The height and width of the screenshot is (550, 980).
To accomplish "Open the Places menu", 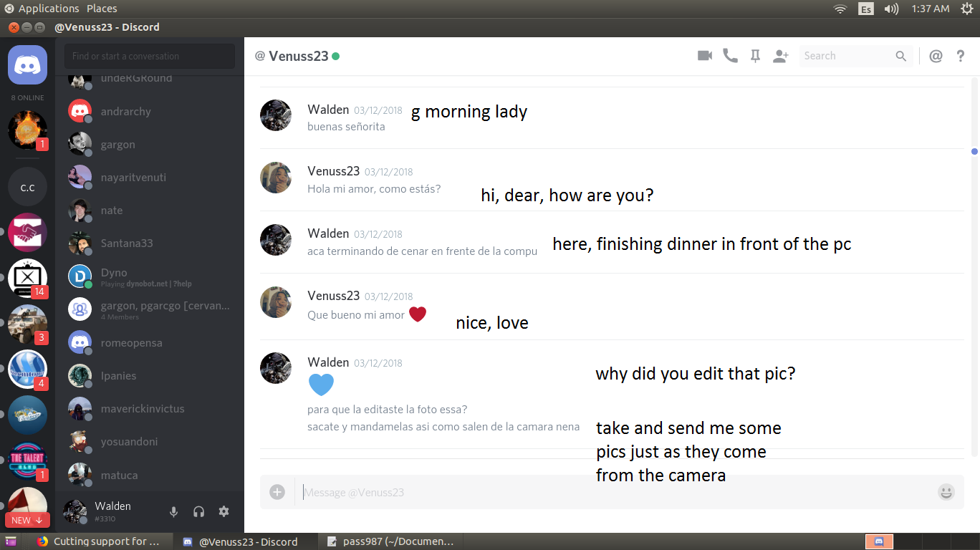I will tap(102, 9).
